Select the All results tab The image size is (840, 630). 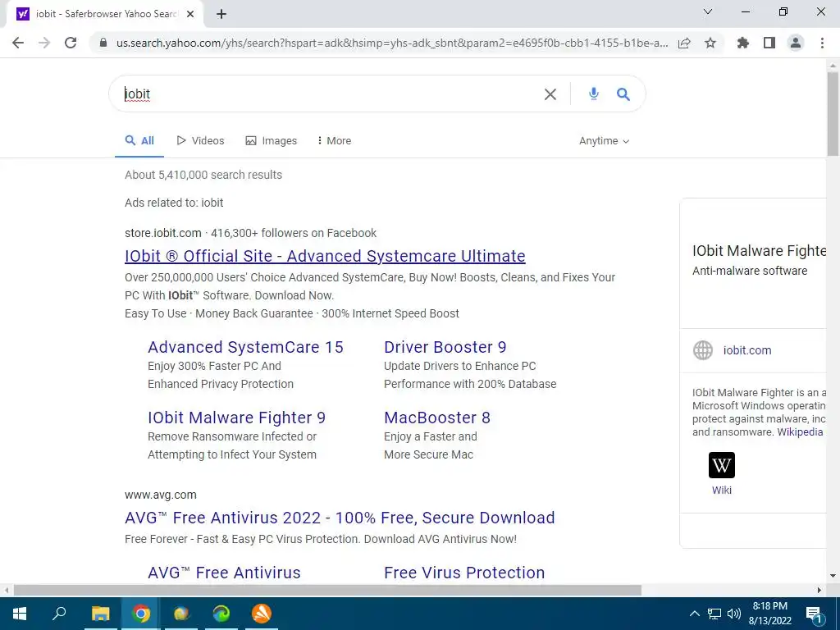coord(139,141)
